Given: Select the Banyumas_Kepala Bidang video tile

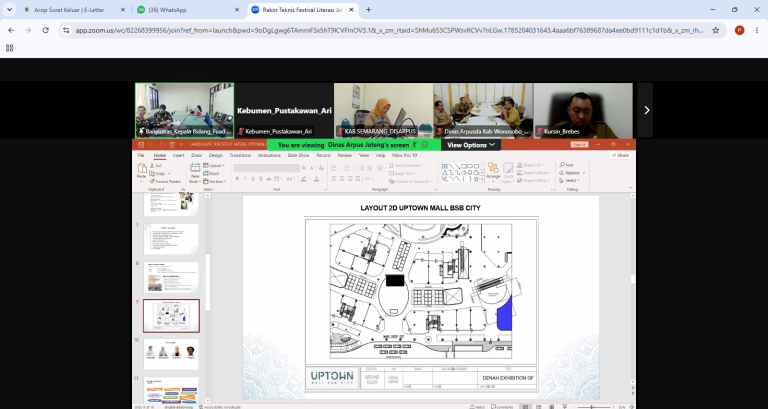Looking at the screenshot, I should pyautogui.click(x=185, y=110).
